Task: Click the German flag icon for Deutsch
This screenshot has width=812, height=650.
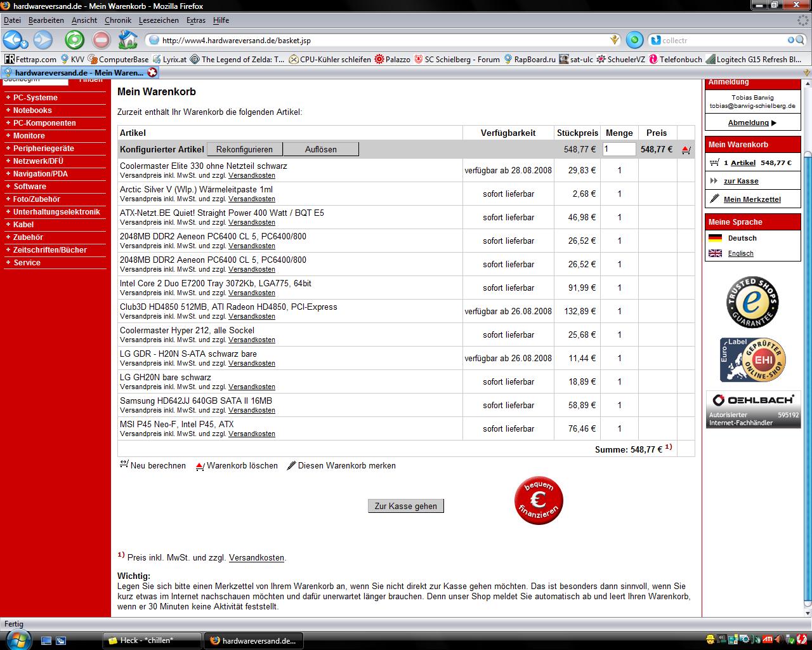Action: coord(716,238)
